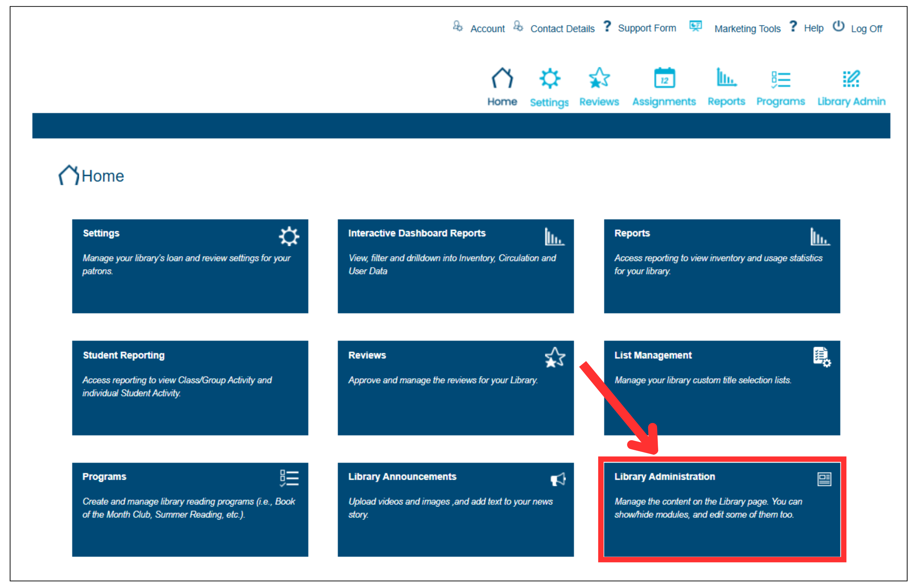Open the Interactive Dashboard Reports tile
The width and height of the screenshot is (917, 588).
(455, 266)
